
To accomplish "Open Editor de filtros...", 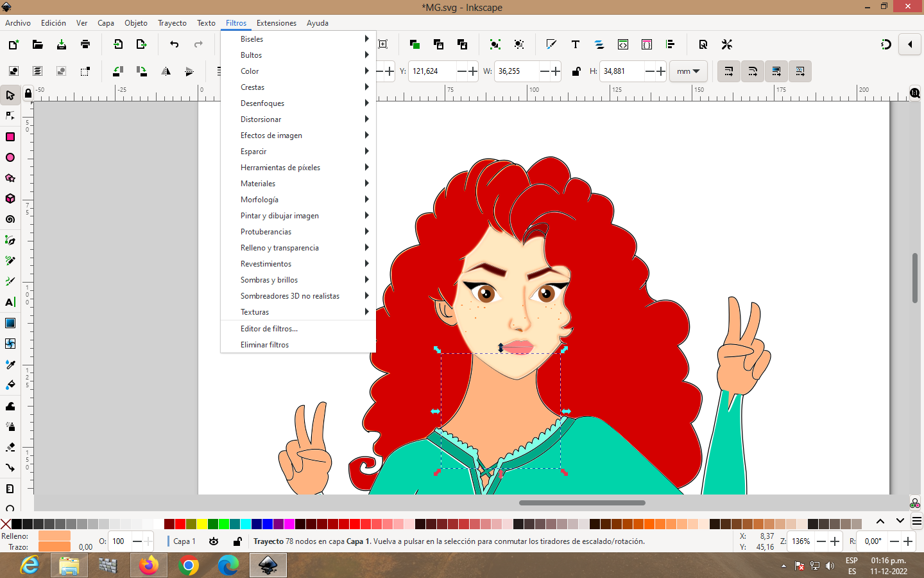I will tap(298, 329).
